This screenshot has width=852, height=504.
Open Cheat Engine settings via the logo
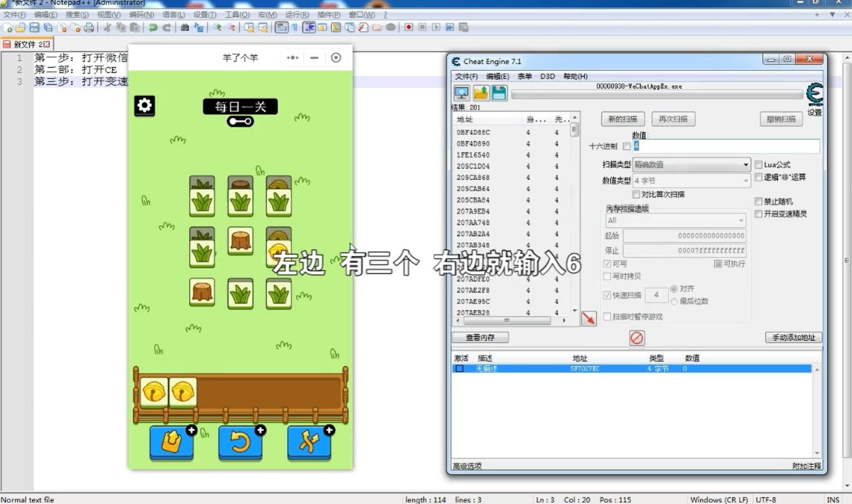815,94
